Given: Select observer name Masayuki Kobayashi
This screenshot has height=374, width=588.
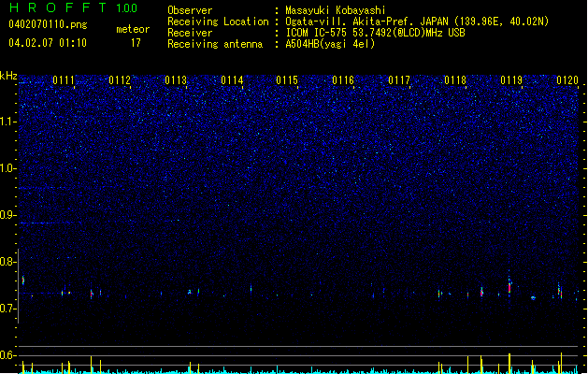Looking at the screenshot, I should pyautogui.click(x=336, y=10).
